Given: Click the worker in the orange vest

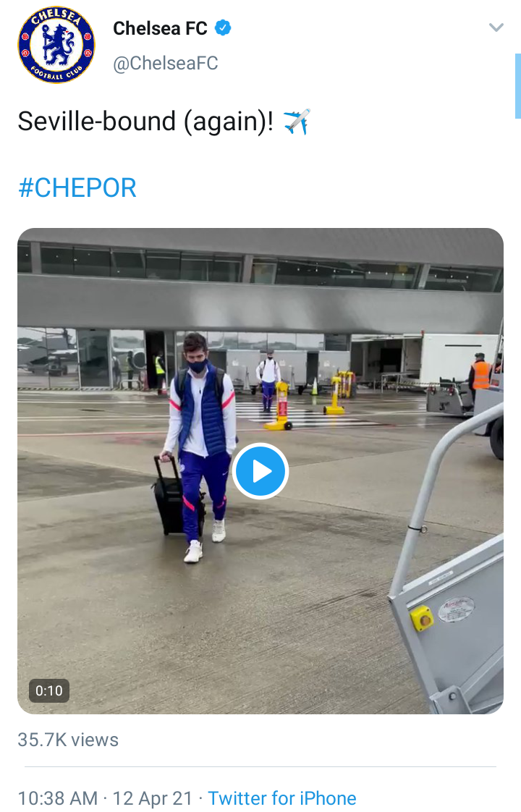Looking at the screenshot, I should coord(480,376).
